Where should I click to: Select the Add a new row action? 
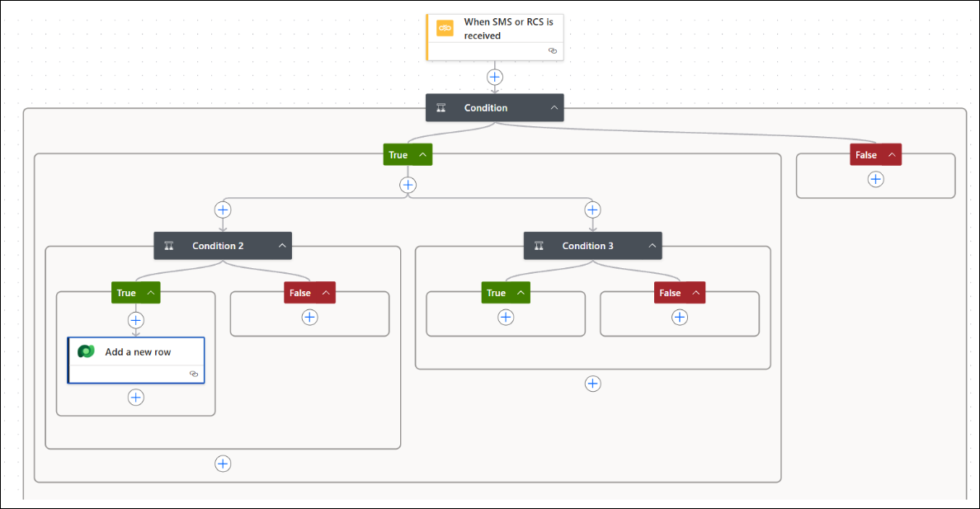136,361
